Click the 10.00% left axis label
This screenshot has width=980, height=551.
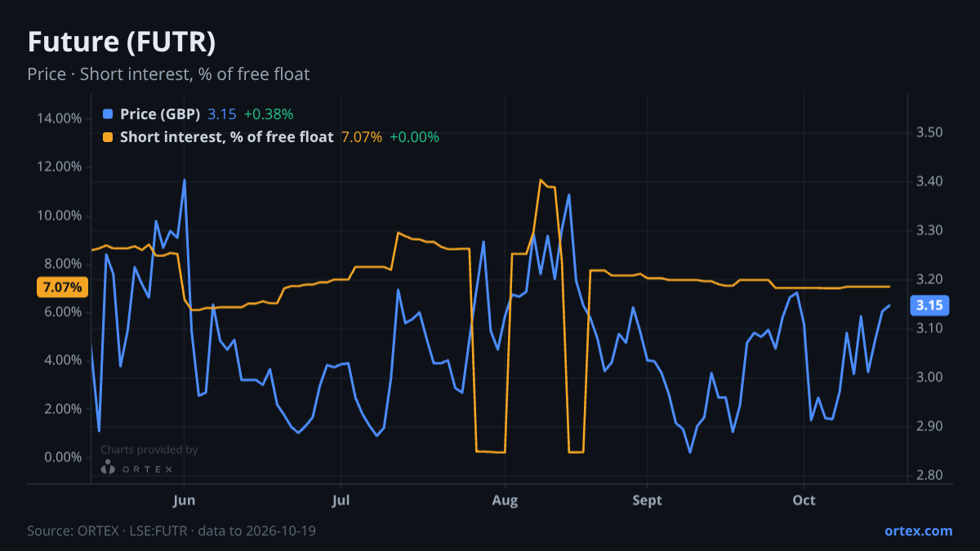click(x=60, y=216)
